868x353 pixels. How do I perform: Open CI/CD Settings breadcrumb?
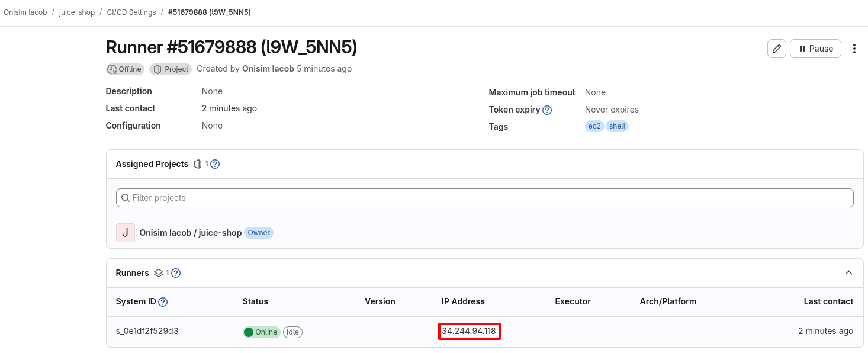pyautogui.click(x=131, y=12)
